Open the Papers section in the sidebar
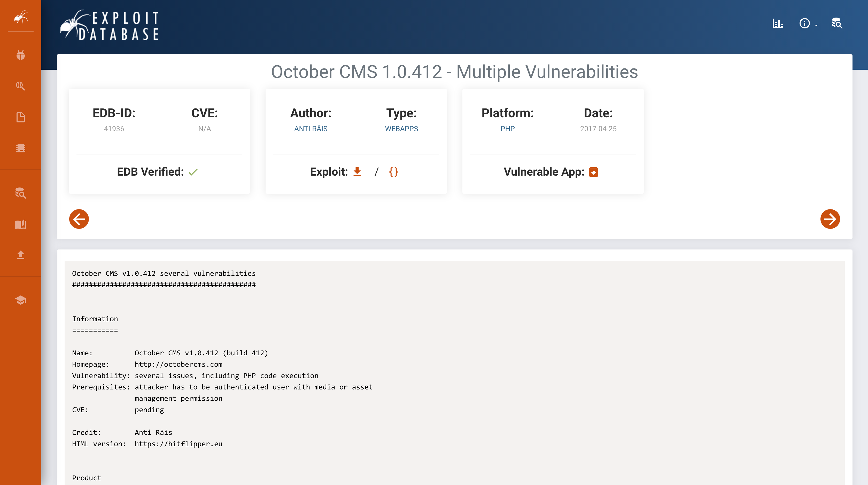Screen dimensions: 868x485 coord(21,117)
